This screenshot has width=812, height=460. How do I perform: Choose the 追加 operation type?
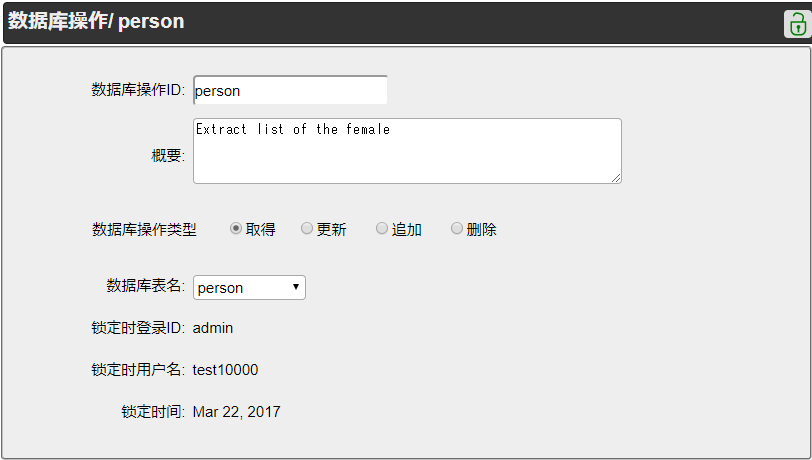pyautogui.click(x=382, y=229)
